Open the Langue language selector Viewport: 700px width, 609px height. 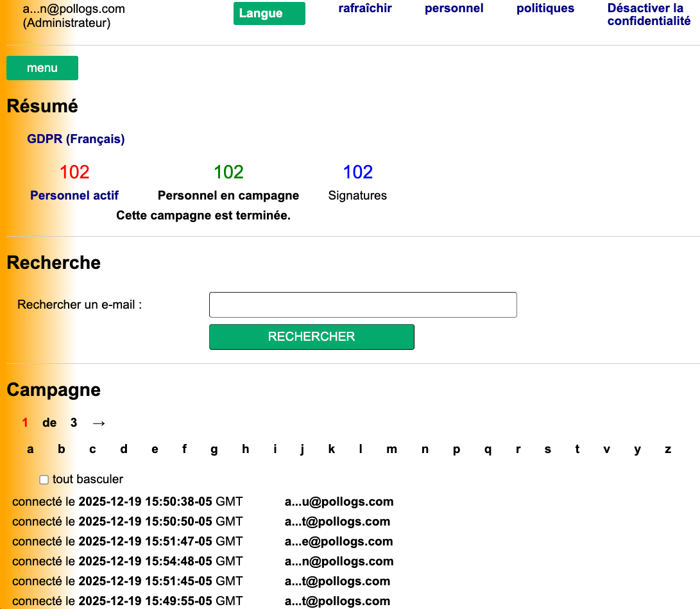(x=269, y=13)
